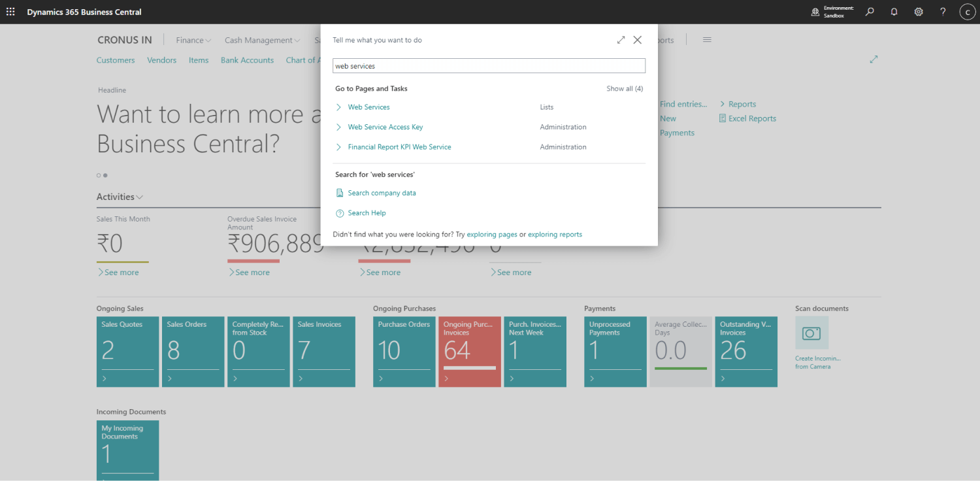The width and height of the screenshot is (980, 481).
Task: Select the first headline pagination dot
Action: (x=99, y=175)
